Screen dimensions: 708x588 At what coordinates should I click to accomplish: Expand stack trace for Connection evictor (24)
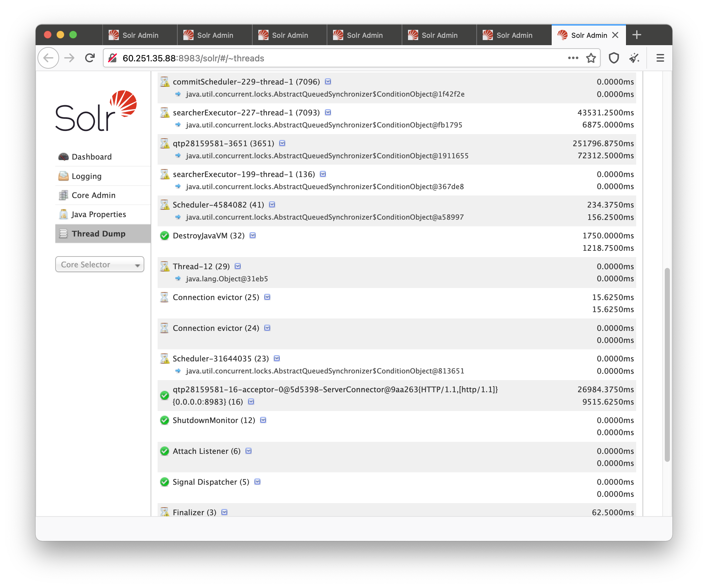pyautogui.click(x=267, y=328)
